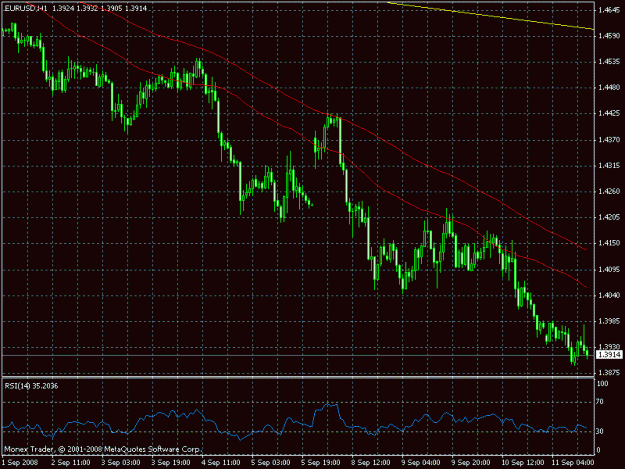Click the 4 Sep 11:00 time label
The image size is (625, 469).
[221, 463]
